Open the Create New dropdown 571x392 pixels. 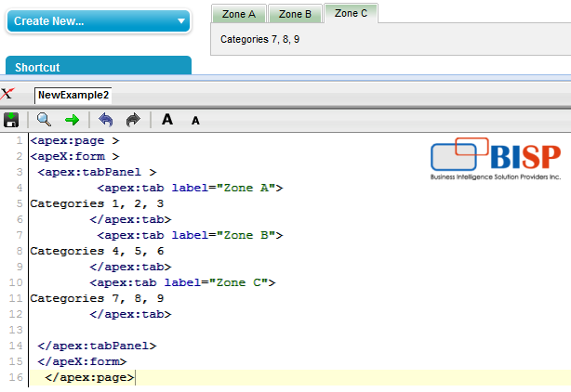click(99, 21)
